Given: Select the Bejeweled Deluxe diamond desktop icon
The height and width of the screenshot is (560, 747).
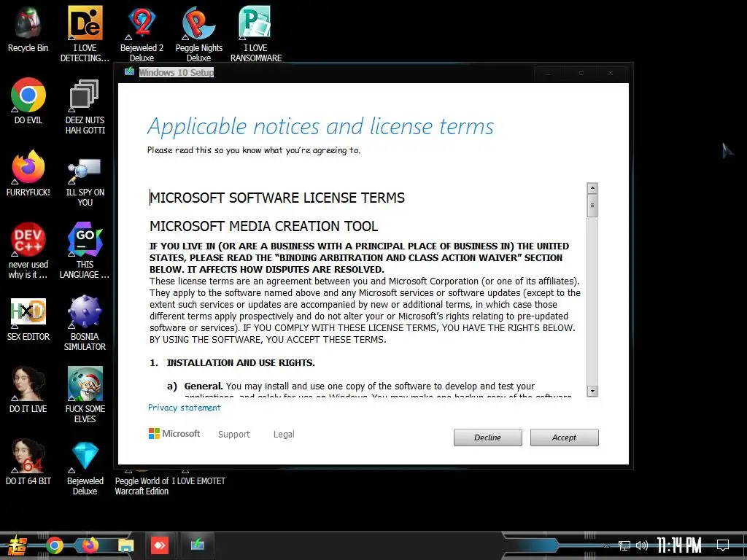Looking at the screenshot, I should tap(85, 467).
